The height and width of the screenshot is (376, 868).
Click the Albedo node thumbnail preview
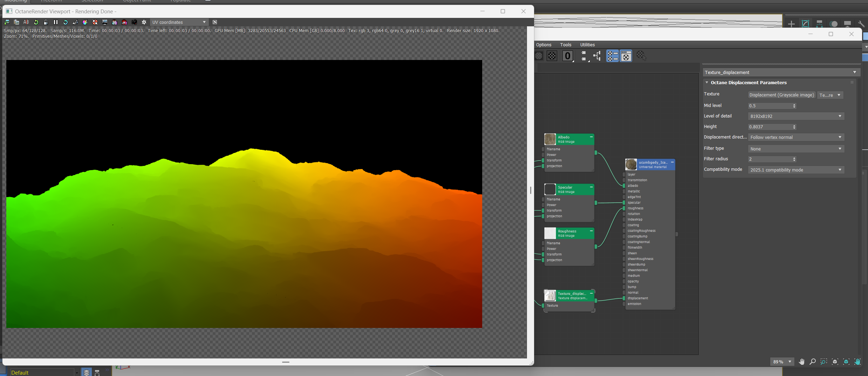coord(550,139)
